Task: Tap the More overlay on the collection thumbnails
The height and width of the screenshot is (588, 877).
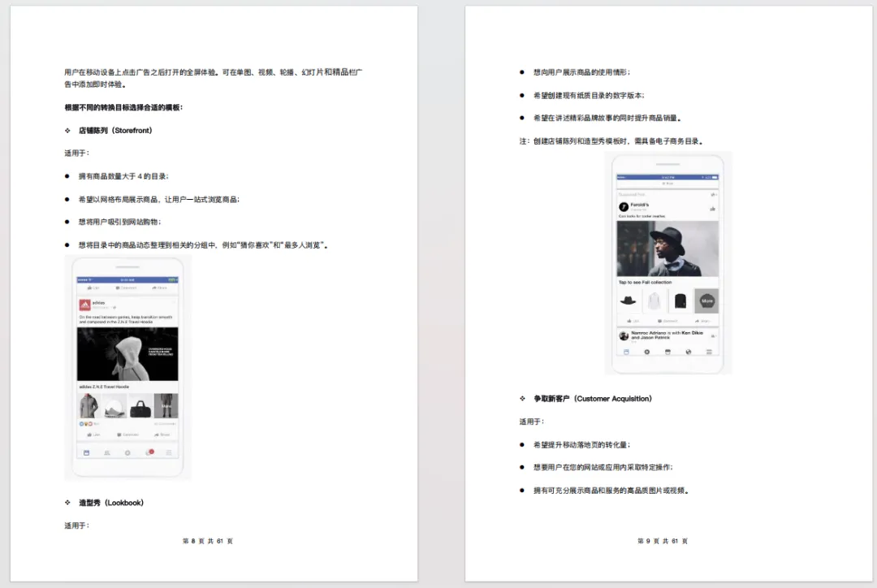Action: 706,300
